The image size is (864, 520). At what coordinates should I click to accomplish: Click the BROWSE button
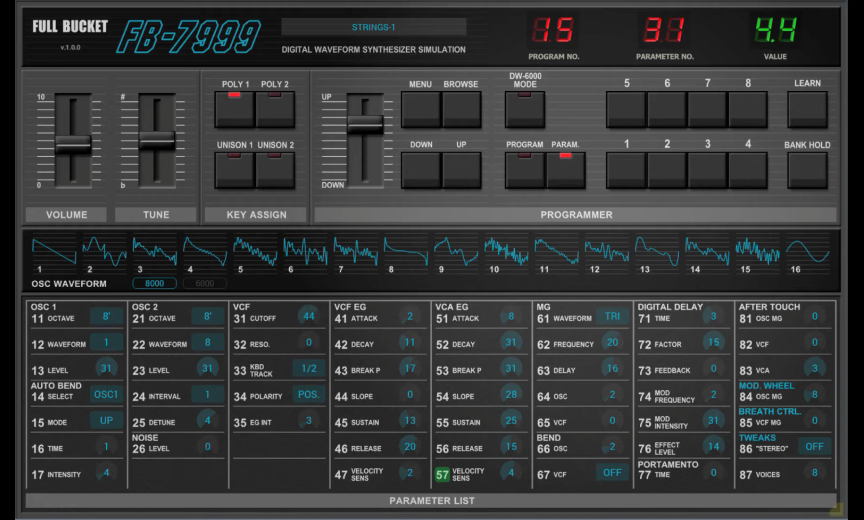coord(461,109)
